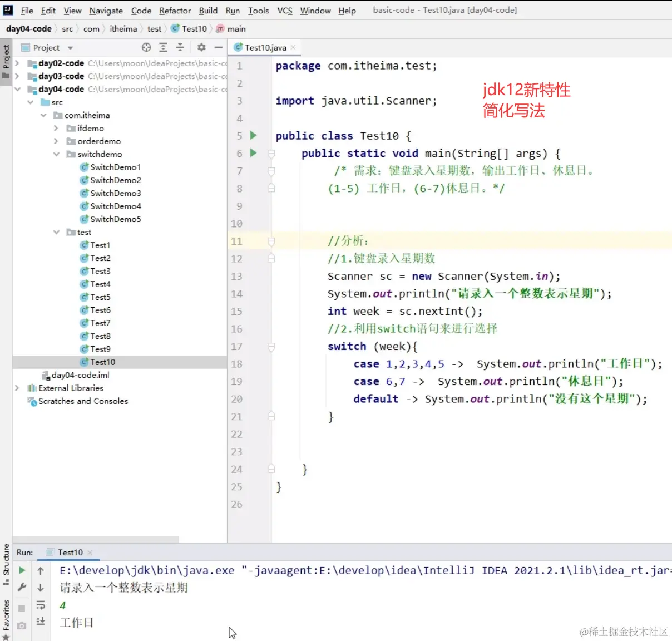Click the 'default' keyword in switch
Image resolution: width=672 pixels, height=641 pixels.
(x=376, y=399)
